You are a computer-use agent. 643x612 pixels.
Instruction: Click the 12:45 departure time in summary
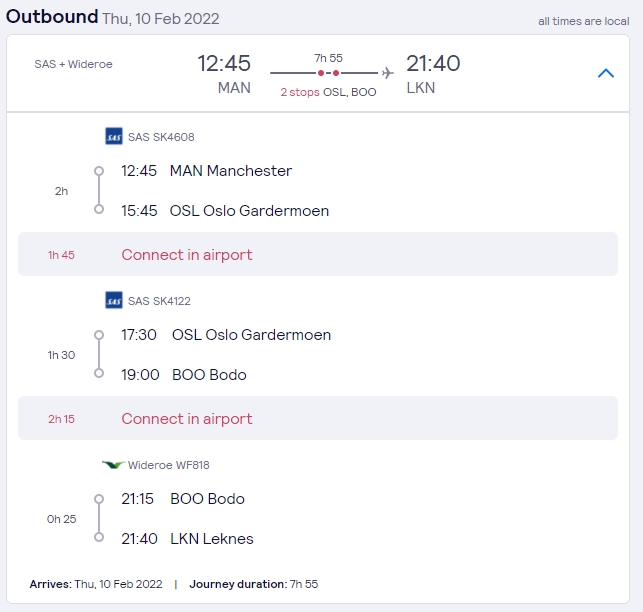224,64
